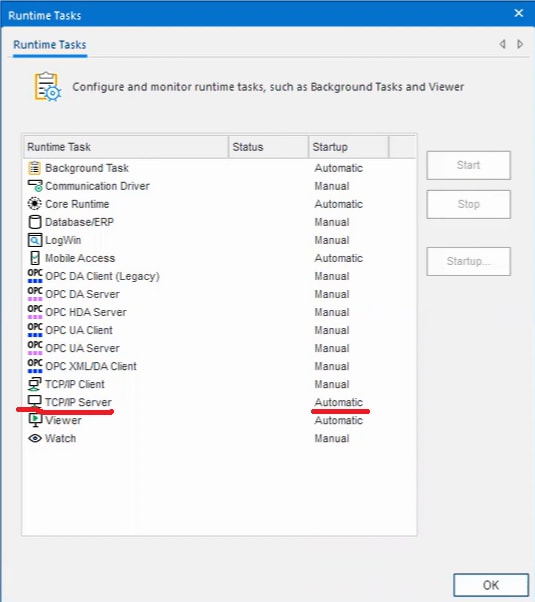Click the right tab scroll arrow
Image resolution: width=535 pixels, height=602 pixels.
[520, 44]
